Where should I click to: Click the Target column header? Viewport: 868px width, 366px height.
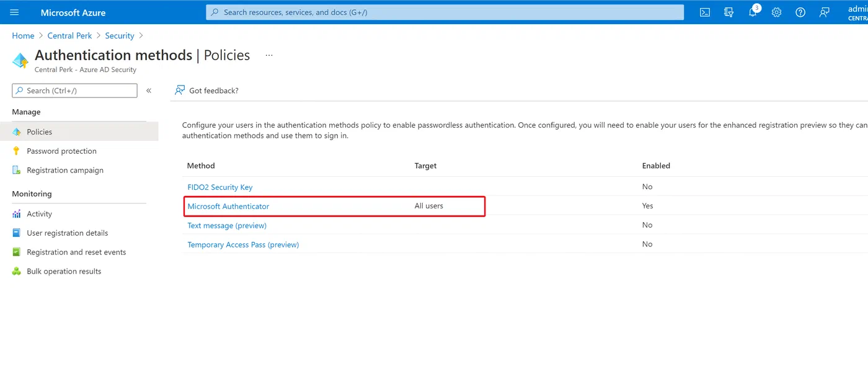click(x=425, y=166)
